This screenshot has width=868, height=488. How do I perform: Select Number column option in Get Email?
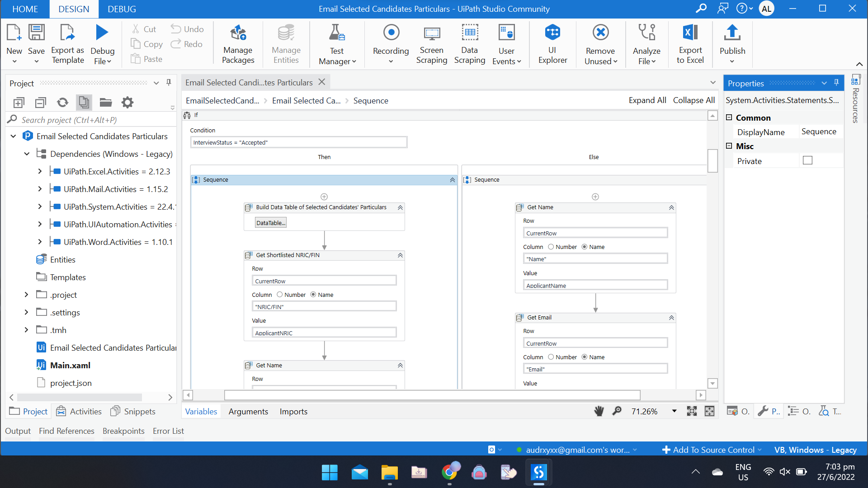click(551, 357)
